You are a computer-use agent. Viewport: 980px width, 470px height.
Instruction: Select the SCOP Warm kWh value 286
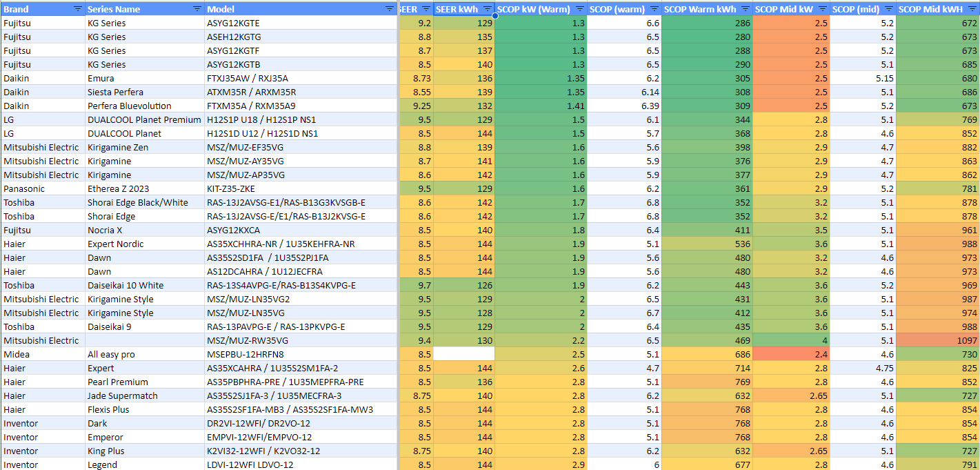(707, 23)
